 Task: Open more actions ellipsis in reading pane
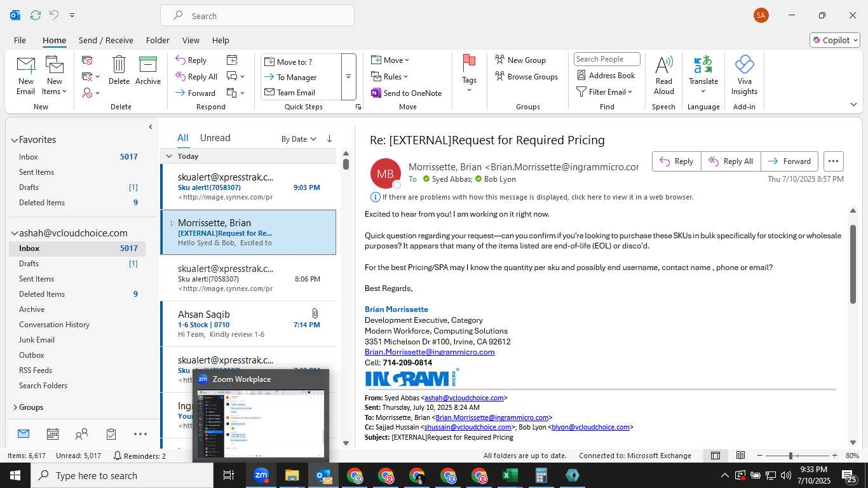coord(834,161)
